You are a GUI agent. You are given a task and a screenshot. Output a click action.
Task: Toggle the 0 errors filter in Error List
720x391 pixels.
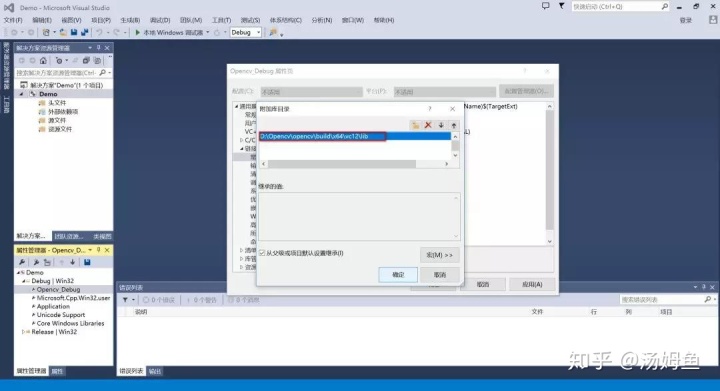point(159,300)
